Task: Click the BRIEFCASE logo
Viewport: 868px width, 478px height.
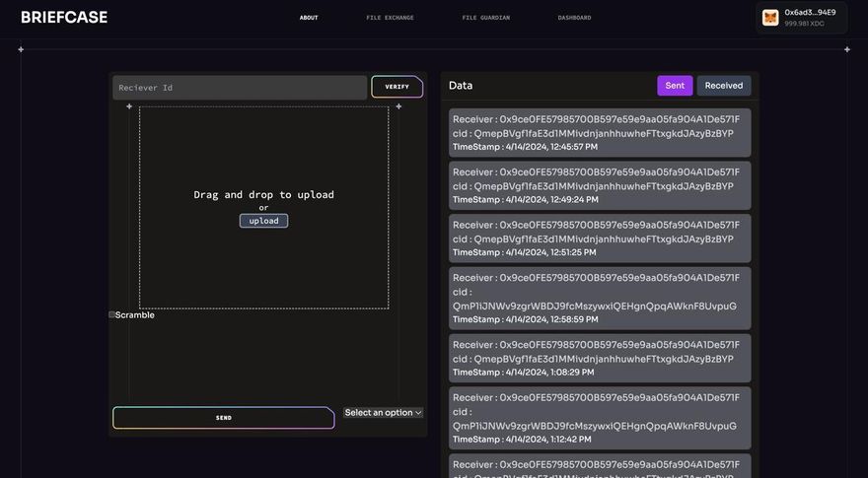Action: pos(64,17)
